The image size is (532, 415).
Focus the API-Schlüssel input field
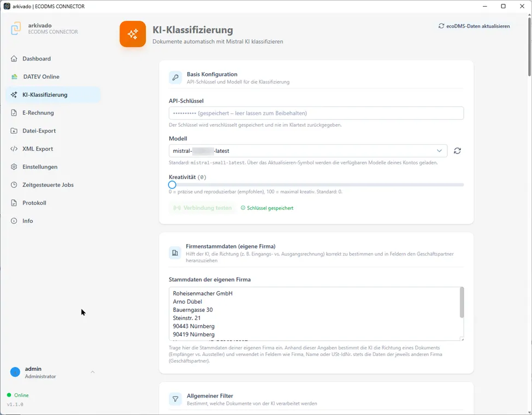316,113
